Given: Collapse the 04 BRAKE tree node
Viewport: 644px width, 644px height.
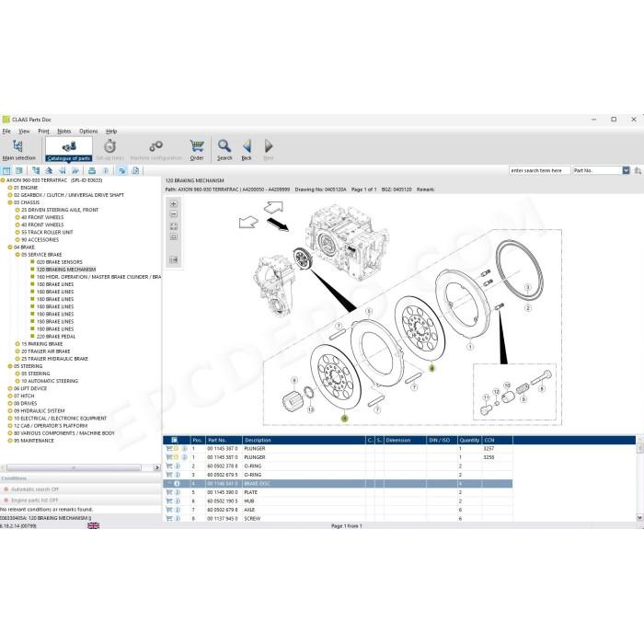Looking at the screenshot, I should (x=10, y=247).
